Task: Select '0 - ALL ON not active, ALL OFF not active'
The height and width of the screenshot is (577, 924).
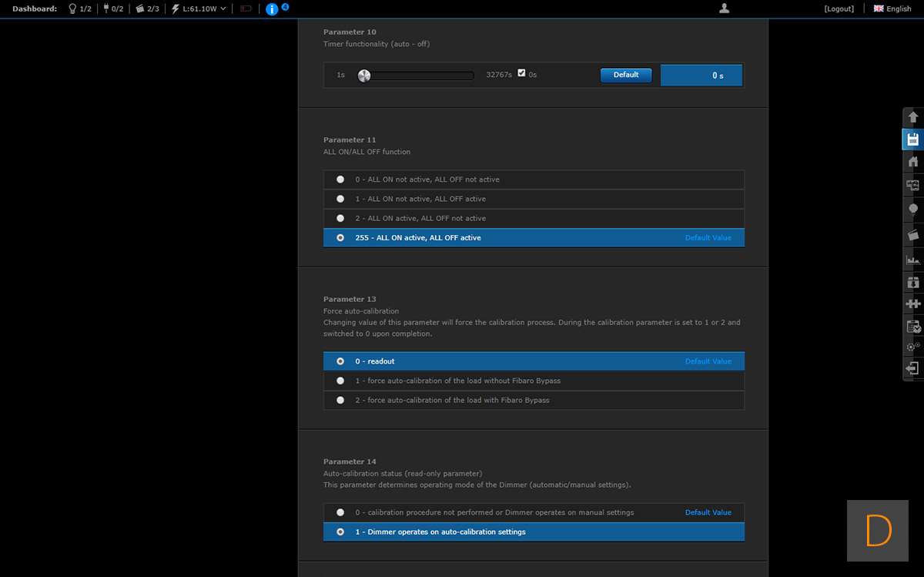Action: [340, 179]
